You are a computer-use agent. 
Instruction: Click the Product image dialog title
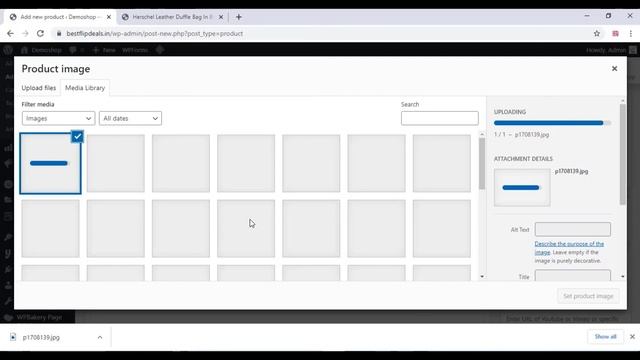[x=56, y=69]
